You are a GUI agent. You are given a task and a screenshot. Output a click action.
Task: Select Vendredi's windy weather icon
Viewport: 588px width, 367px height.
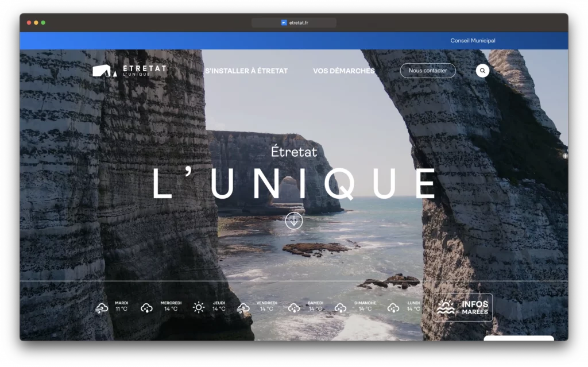(x=243, y=308)
